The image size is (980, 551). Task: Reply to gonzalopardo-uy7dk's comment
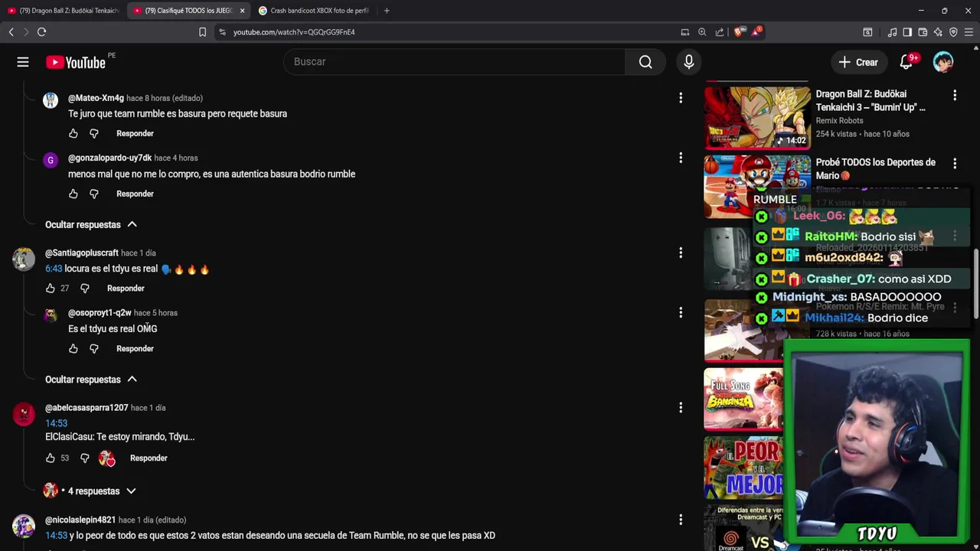[x=135, y=194]
